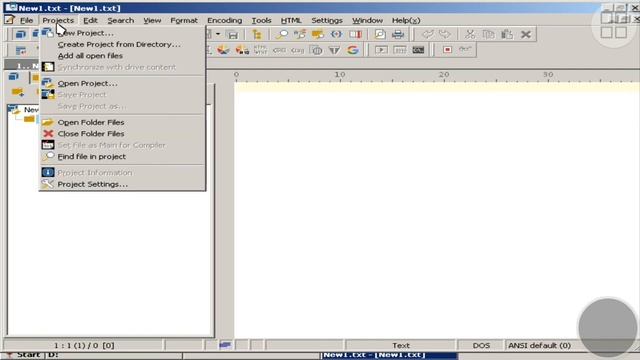Select the folder node under project tree
Viewport: 640px width, 360px height.
coord(29,119)
